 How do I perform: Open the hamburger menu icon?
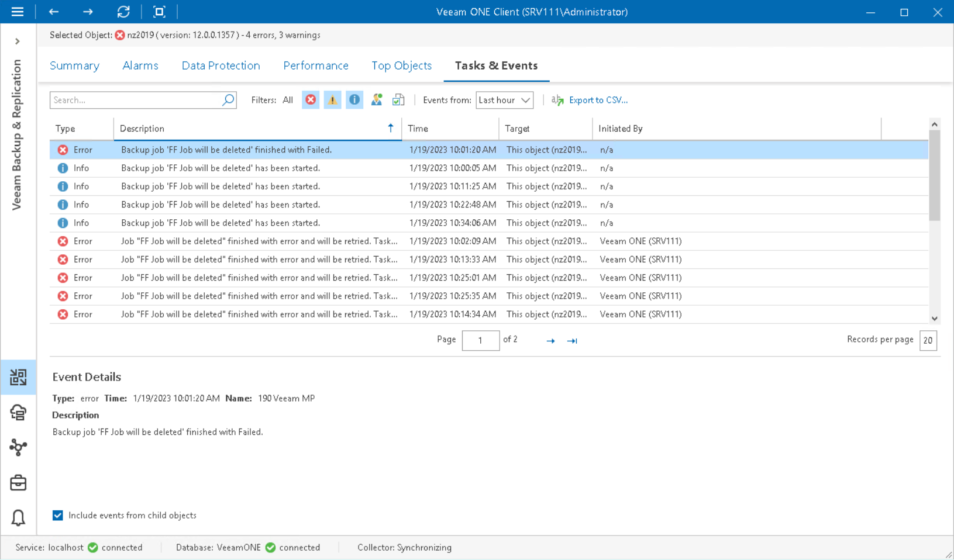[x=18, y=12]
